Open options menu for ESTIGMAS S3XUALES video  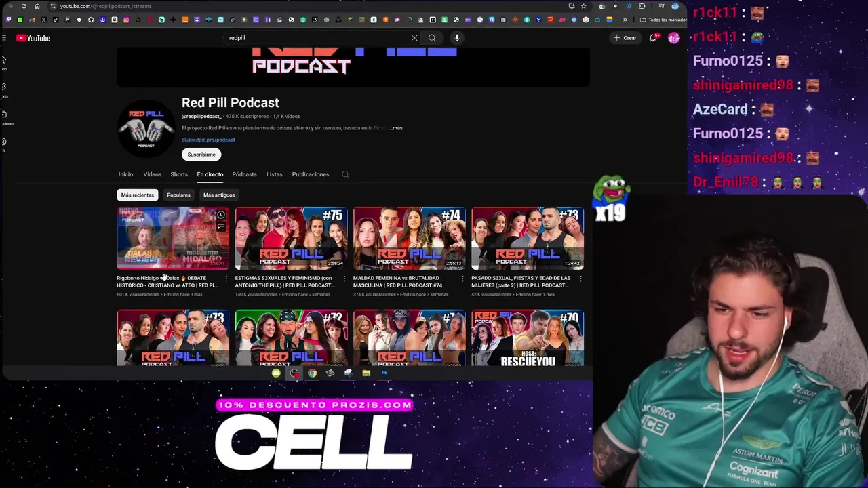click(x=344, y=279)
